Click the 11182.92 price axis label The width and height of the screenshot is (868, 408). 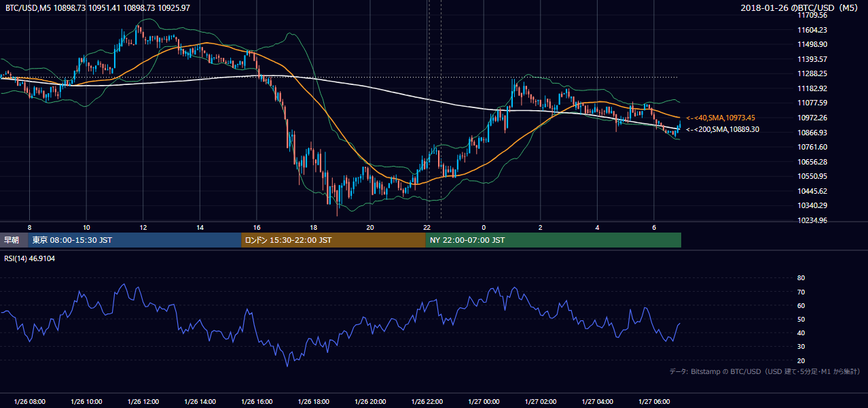pyautogui.click(x=812, y=88)
